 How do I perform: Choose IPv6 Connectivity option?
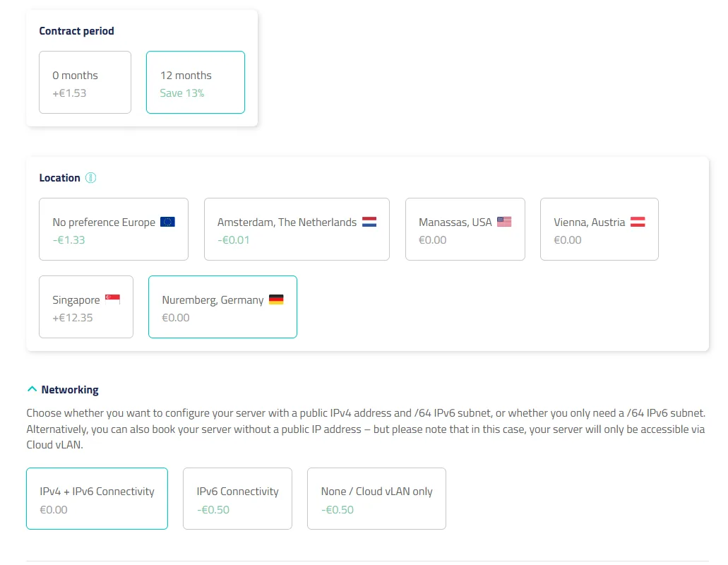coord(238,499)
